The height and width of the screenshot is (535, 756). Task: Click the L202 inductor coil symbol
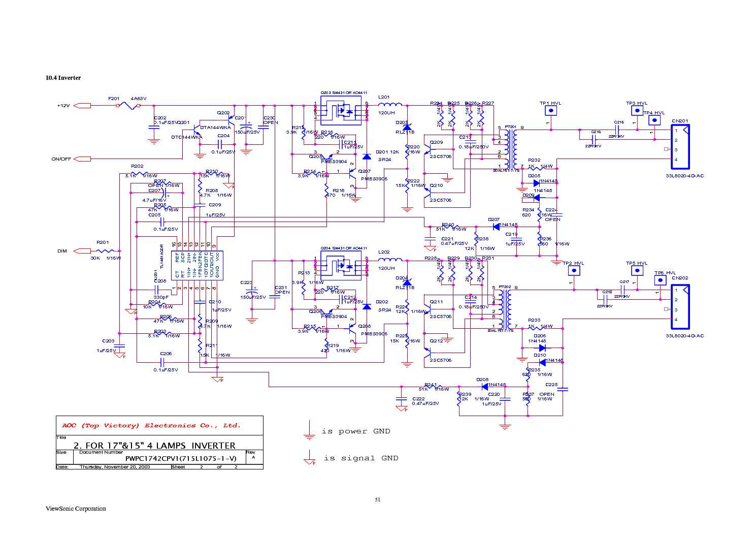click(390, 259)
